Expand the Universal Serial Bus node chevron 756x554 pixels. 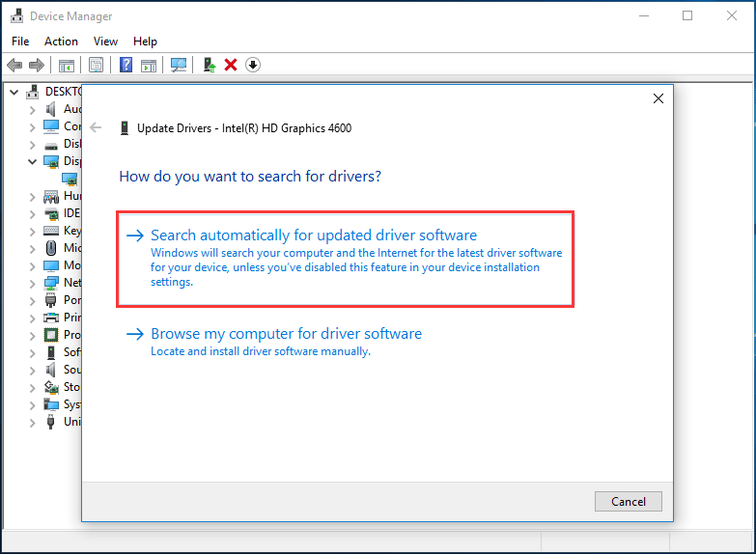tap(32, 423)
